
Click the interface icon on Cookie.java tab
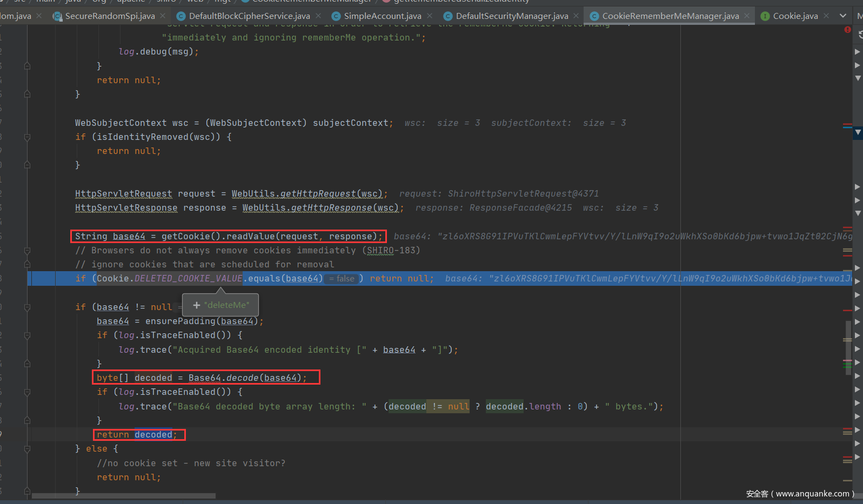pyautogui.click(x=765, y=16)
